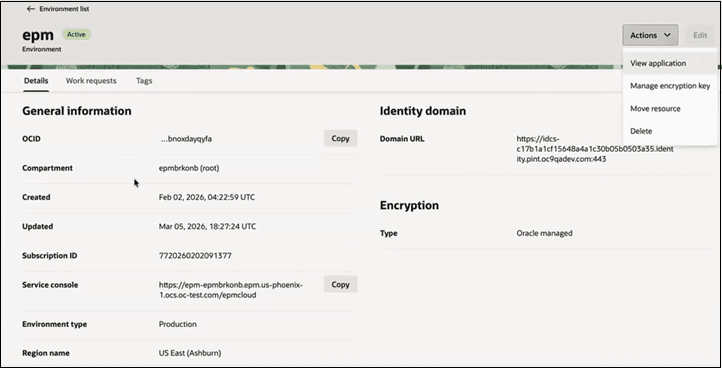Go back via Environment list arrow icon
Image resolution: width=722 pixels, height=368 pixels.
[31, 9]
